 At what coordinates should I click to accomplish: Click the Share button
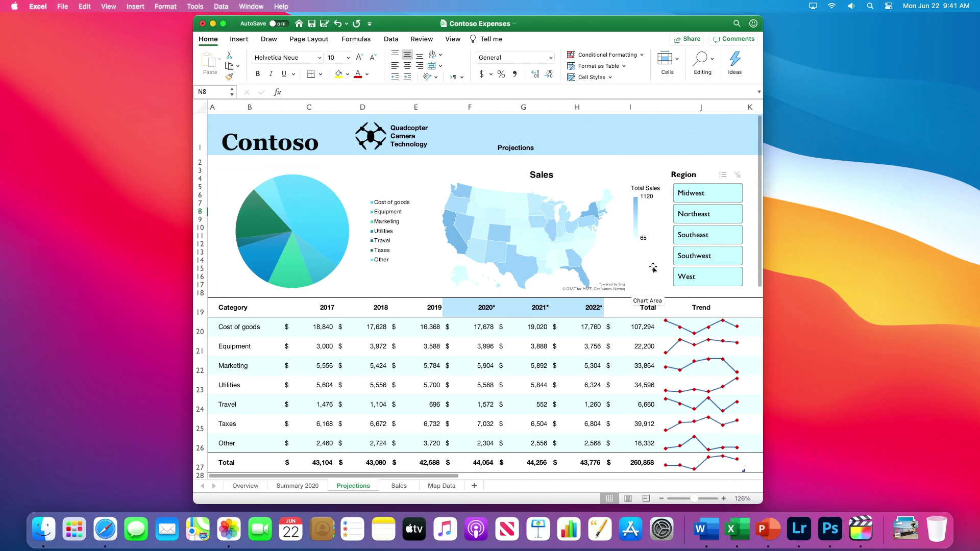click(688, 39)
